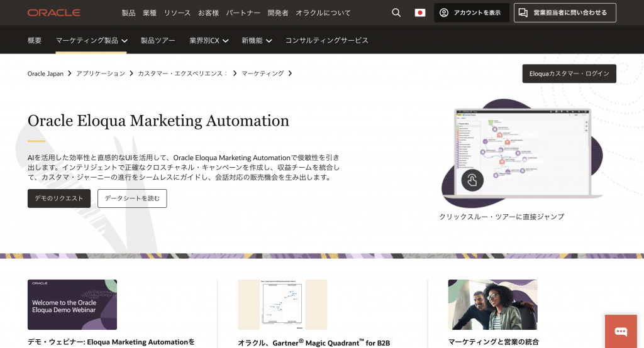Viewport: 644px width, 348px height.
Task: Select the 製品ツアー tab
Action: pyautogui.click(x=158, y=40)
